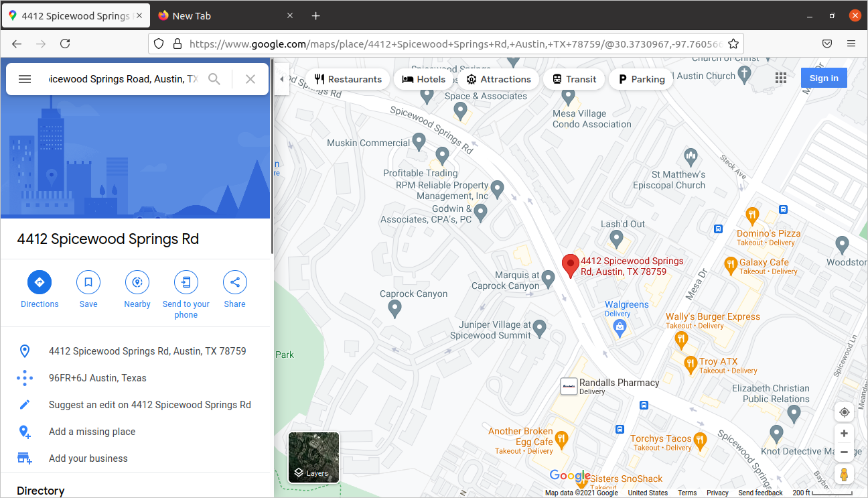Select Juniper Village at Spicewood Summit marker

pyautogui.click(x=540, y=328)
